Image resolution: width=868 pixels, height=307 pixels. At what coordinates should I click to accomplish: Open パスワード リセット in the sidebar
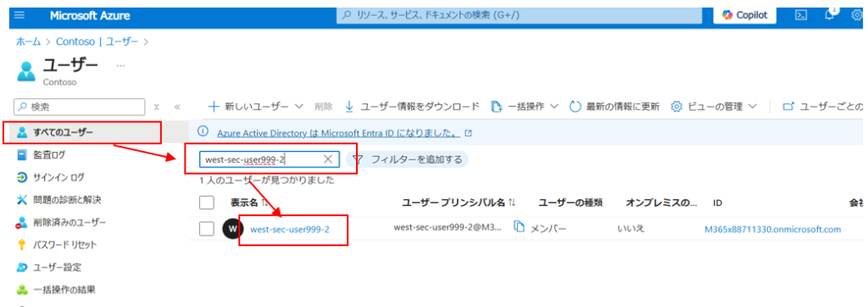[64, 244]
